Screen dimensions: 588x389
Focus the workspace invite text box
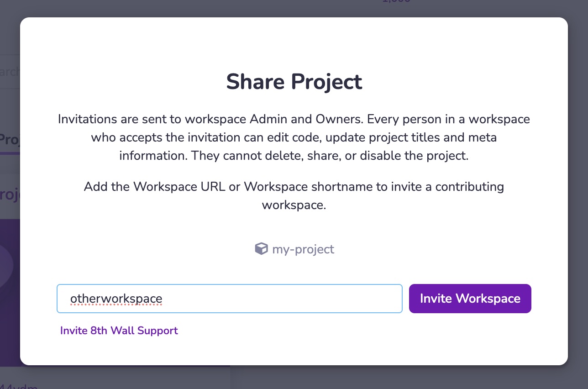coord(229,299)
